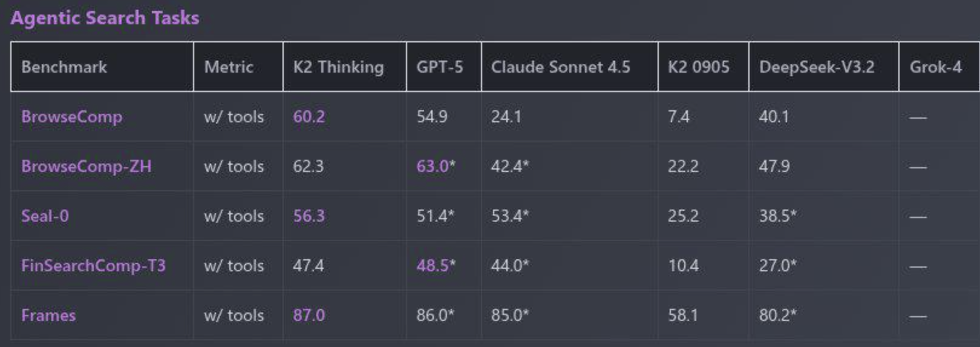Viewport: 980px width, 347px height.
Task: Open the BrowseComp benchmark link
Action: click(71, 116)
